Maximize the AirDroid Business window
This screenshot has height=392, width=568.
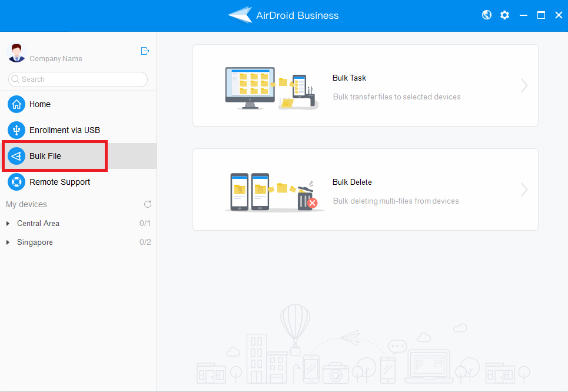click(541, 15)
